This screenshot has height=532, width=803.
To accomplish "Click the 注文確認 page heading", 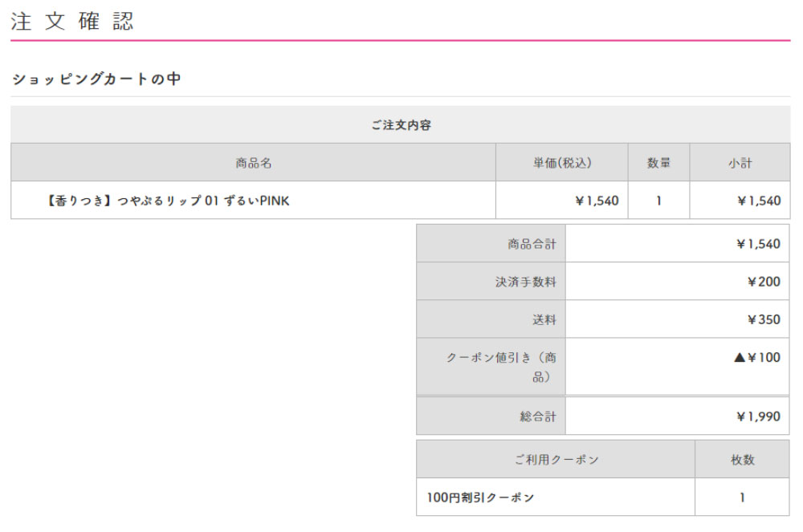I will tap(72, 22).
